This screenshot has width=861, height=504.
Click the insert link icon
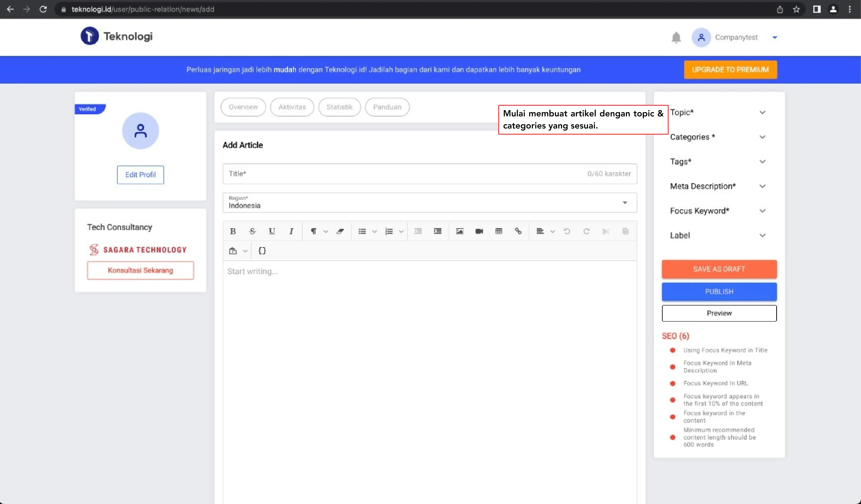click(518, 231)
